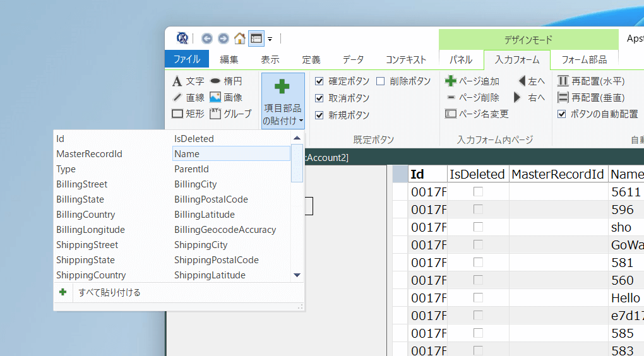The image size is (644, 356).
Task: Click ページ追加 to add a page
Action: (472, 81)
